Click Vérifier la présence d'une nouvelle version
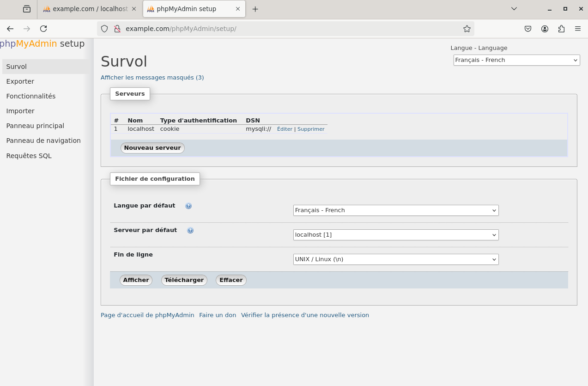Image resolution: width=588 pixels, height=386 pixels. (305, 315)
